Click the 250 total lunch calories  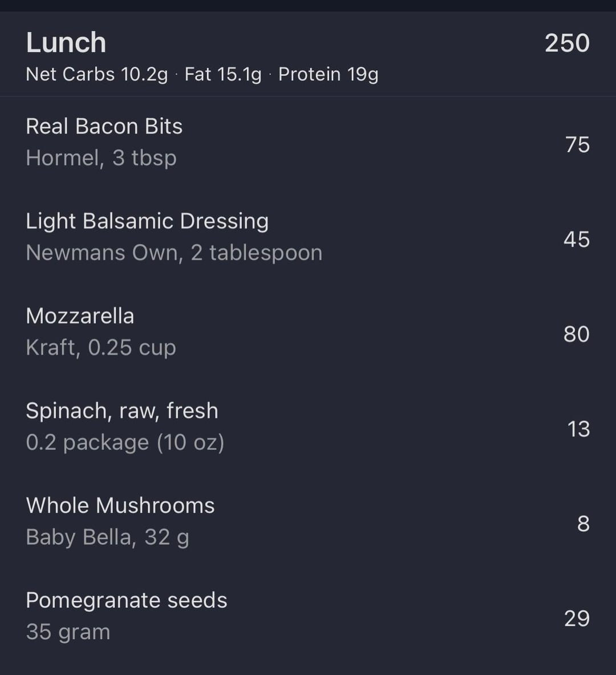567,43
